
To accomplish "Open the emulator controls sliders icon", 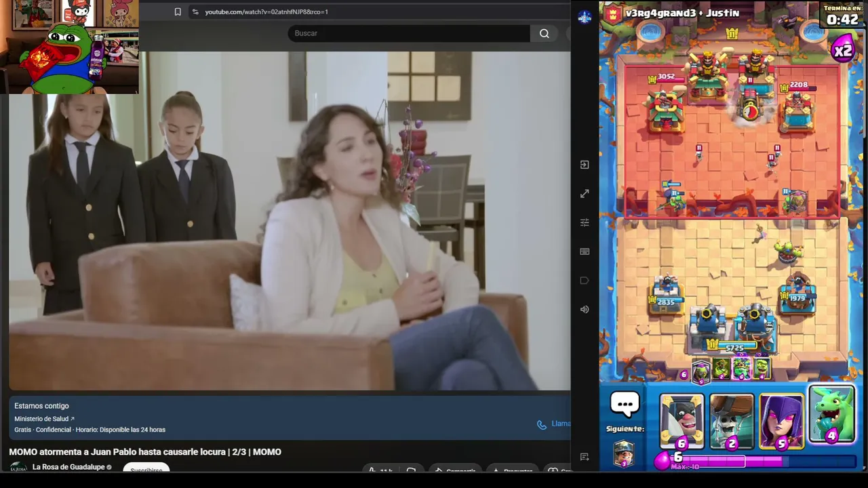I will tap(585, 222).
